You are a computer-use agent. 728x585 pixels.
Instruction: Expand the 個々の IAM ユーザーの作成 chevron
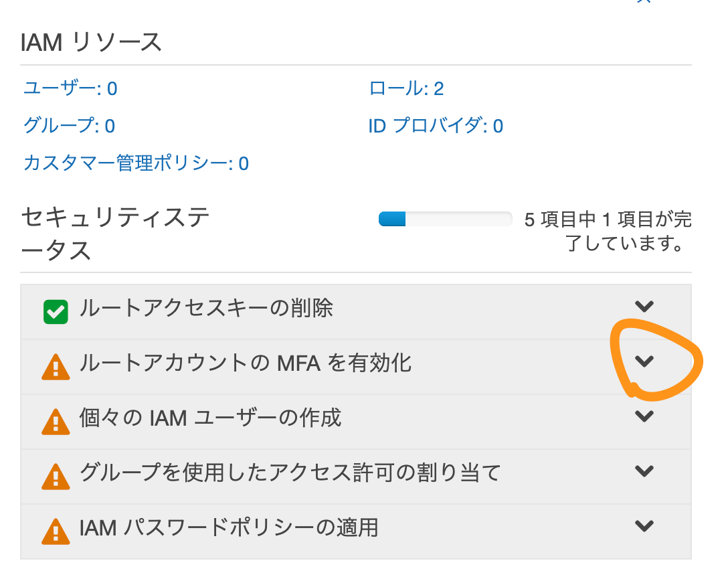tap(644, 416)
